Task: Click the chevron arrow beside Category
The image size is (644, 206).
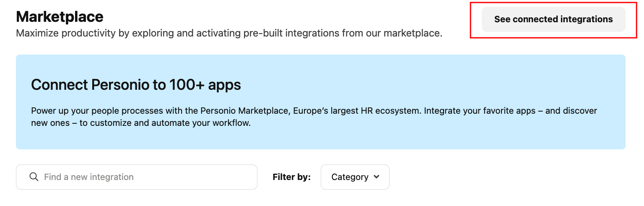Action: (x=377, y=177)
